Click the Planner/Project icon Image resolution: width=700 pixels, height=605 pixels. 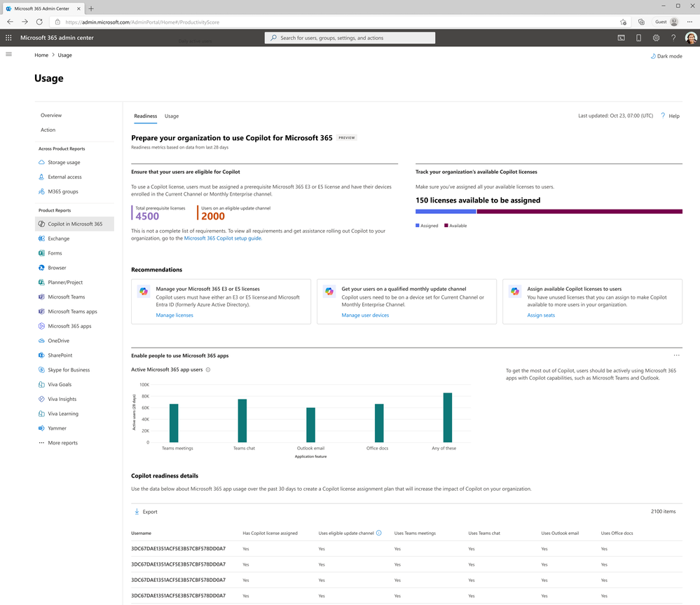click(41, 283)
